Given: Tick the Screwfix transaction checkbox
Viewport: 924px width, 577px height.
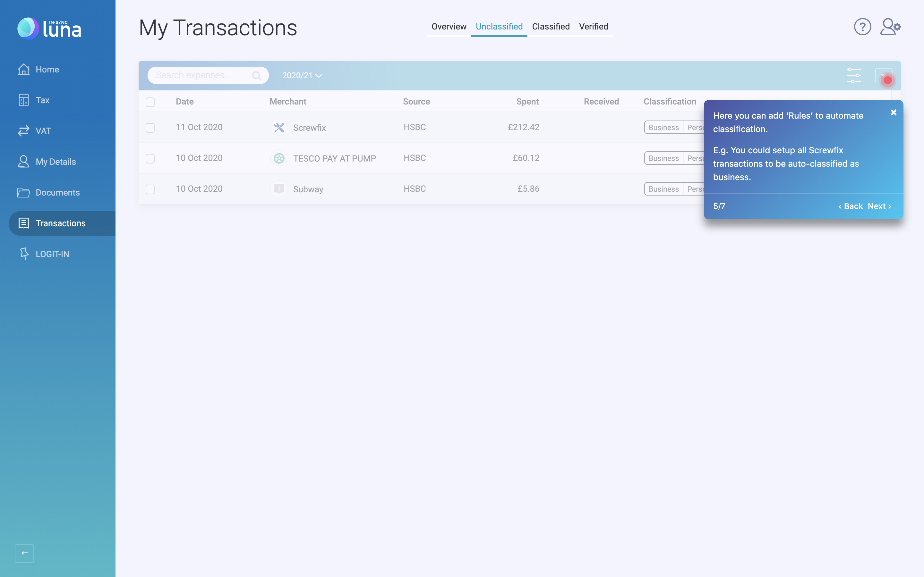Looking at the screenshot, I should coord(150,128).
